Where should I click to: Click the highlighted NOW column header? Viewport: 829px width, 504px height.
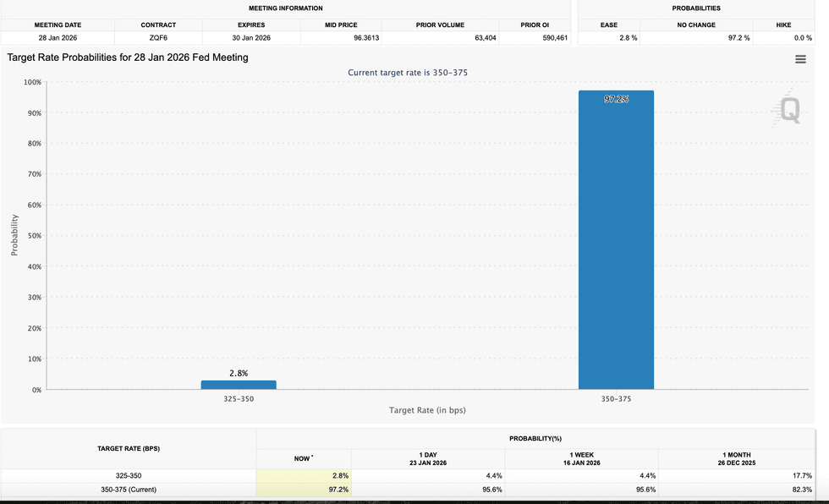click(303, 458)
